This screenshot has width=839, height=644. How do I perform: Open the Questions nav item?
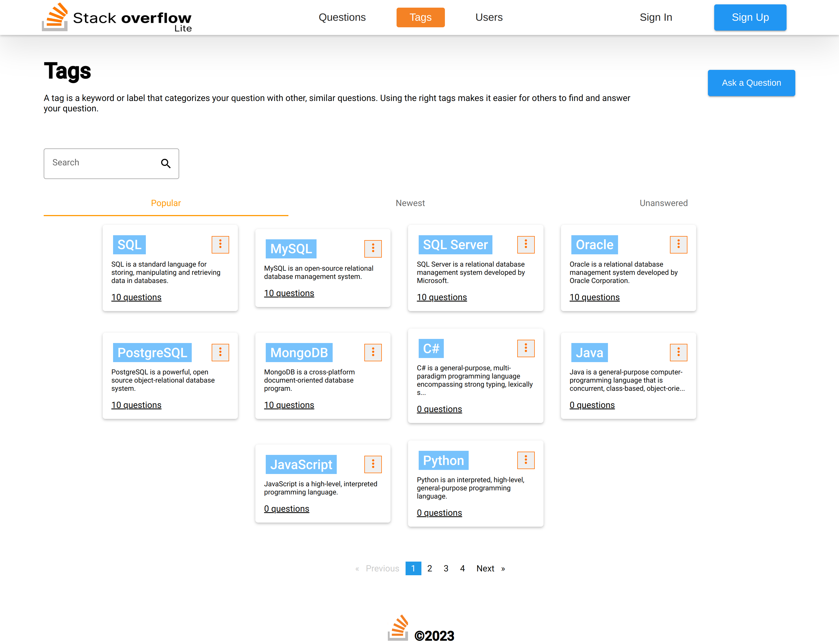click(342, 18)
